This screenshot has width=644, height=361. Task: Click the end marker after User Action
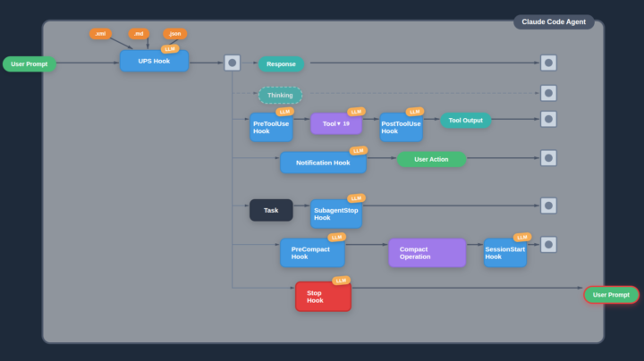click(548, 158)
